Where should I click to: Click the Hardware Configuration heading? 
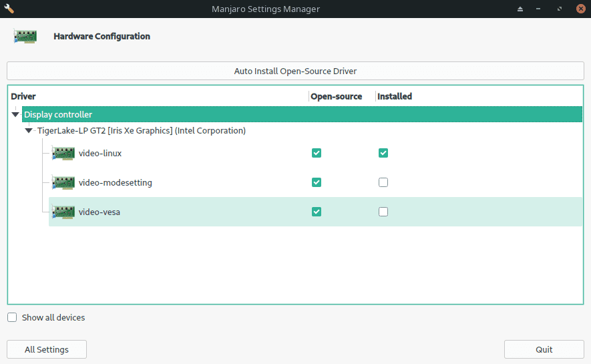[102, 36]
